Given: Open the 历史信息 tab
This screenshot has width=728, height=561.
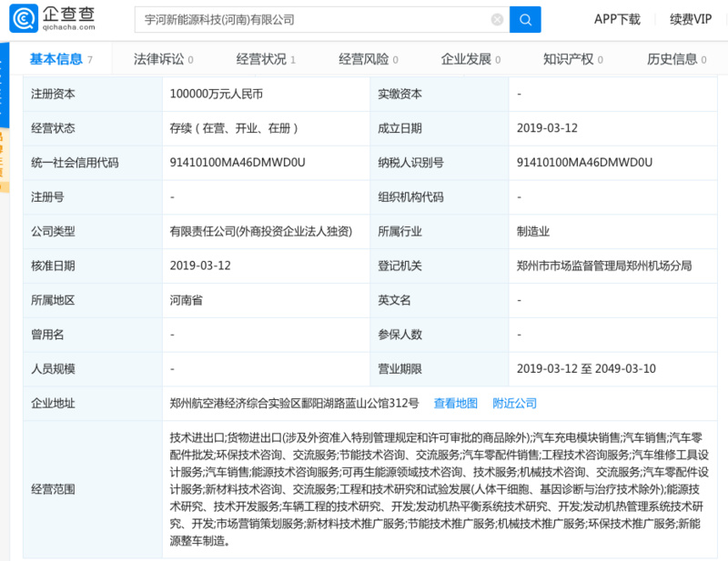Looking at the screenshot, I should [x=675, y=57].
